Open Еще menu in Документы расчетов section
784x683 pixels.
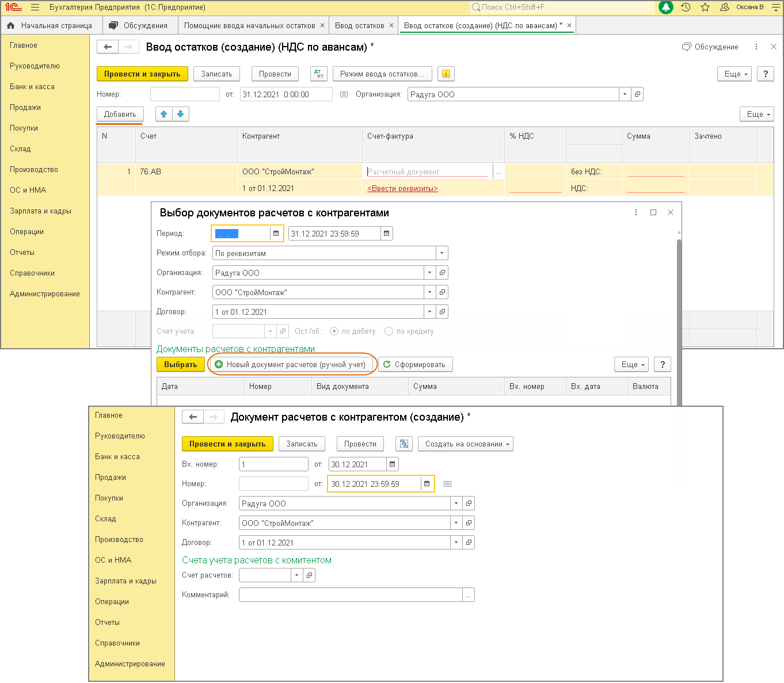[631, 364]
